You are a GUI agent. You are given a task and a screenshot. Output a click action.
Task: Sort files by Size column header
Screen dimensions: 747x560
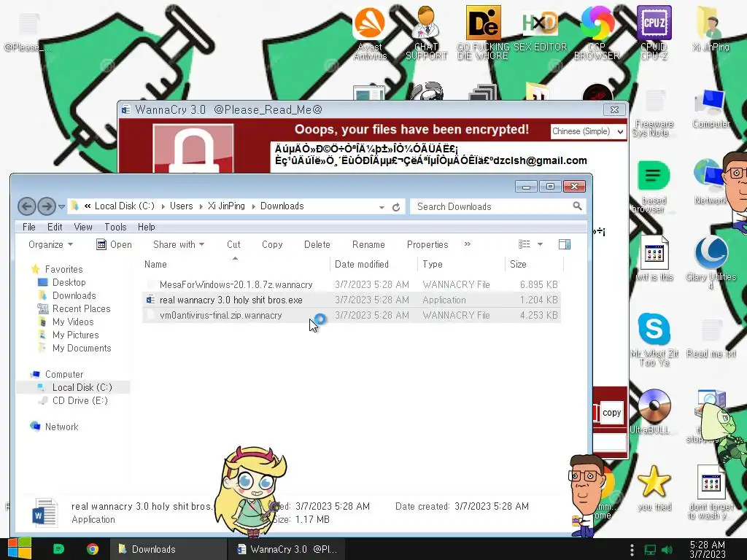click(x=534, y=264)
